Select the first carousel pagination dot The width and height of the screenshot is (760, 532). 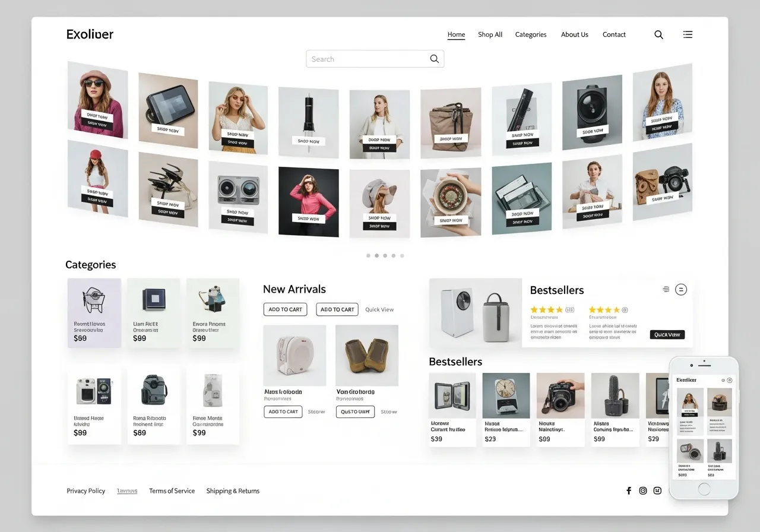[368, 255]
